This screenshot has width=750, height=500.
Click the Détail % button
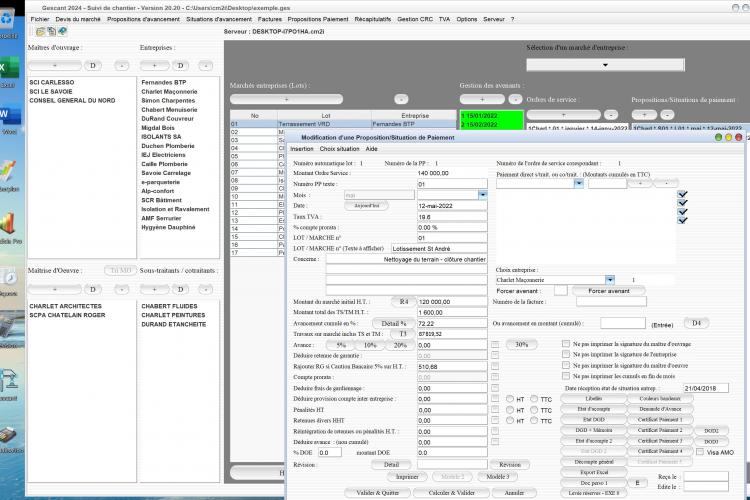point(394,323)
